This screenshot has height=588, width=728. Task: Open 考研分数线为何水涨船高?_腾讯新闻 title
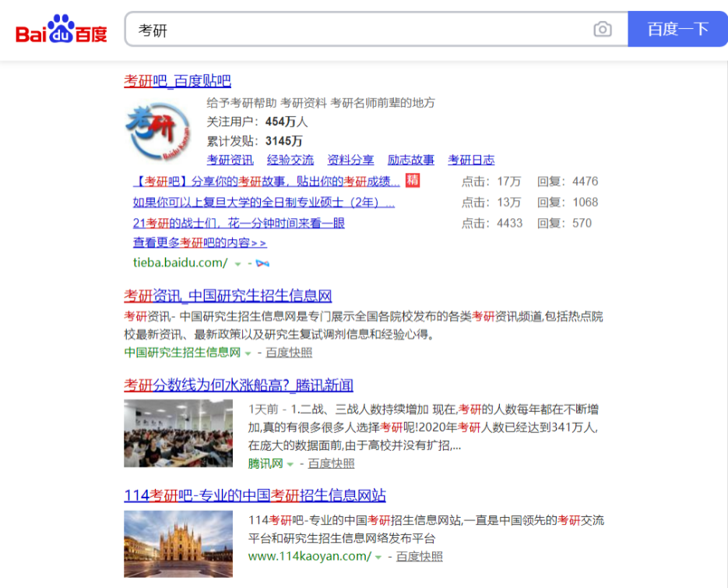tap(238, 385)
